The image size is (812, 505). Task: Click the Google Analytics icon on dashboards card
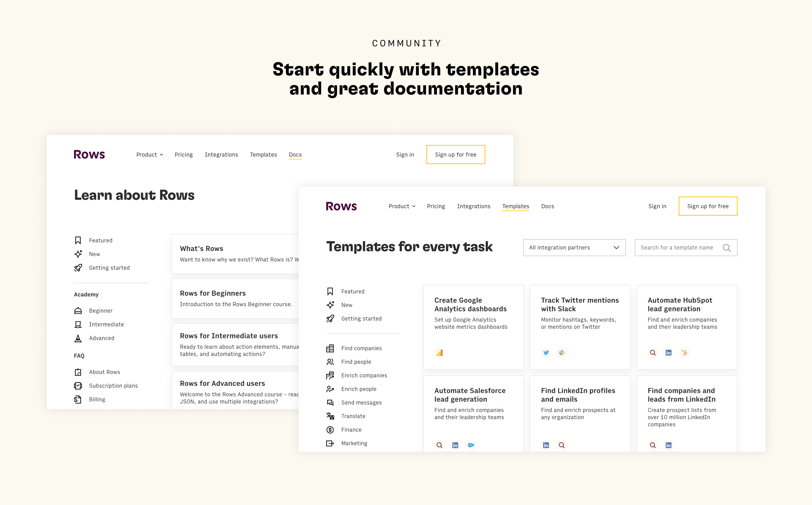(439, 353)
